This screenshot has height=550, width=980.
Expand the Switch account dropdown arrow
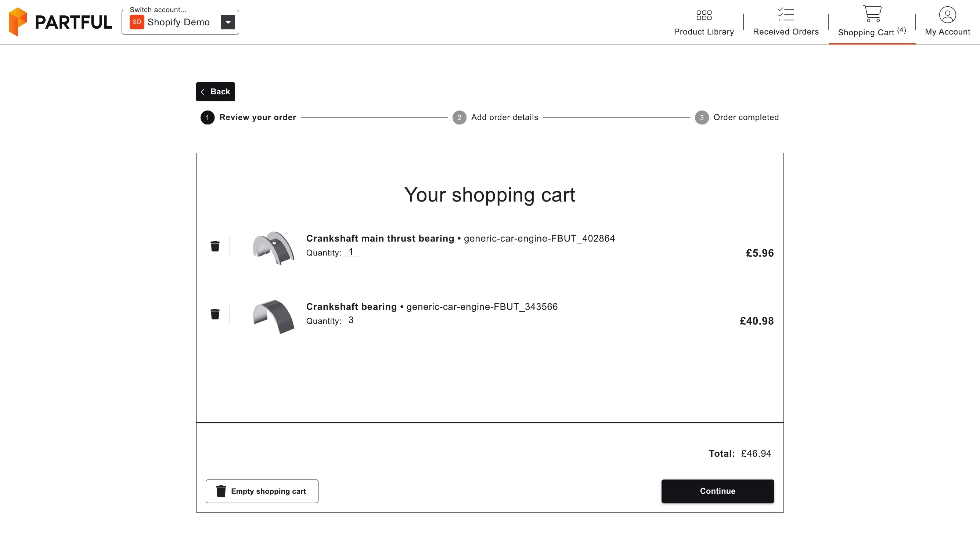228,22
